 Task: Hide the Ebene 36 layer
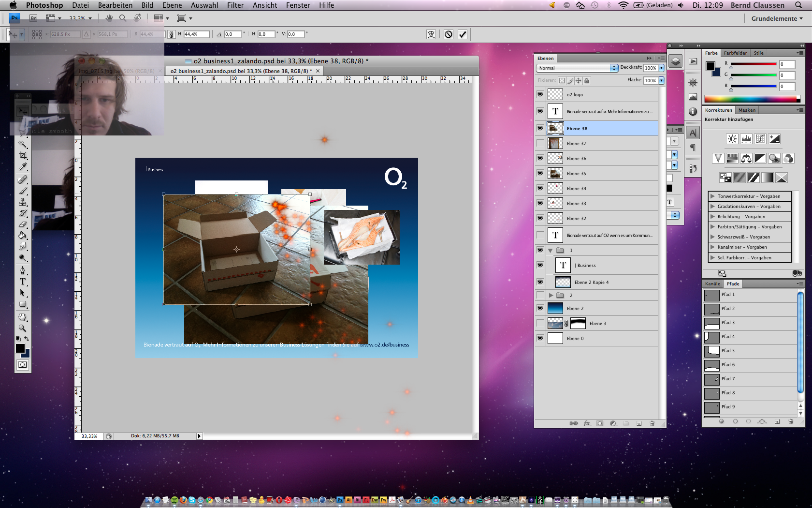click(540, 158)
